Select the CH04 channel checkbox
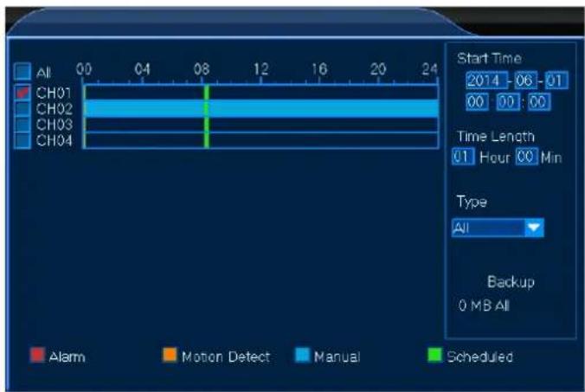Screen dimensions: 585x392 tap(22, 140)
